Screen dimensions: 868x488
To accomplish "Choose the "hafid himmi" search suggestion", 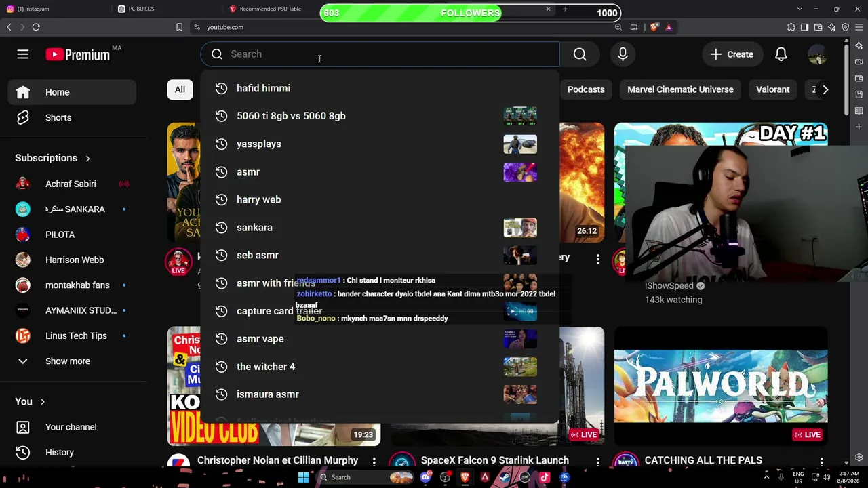I will [380, 88].
